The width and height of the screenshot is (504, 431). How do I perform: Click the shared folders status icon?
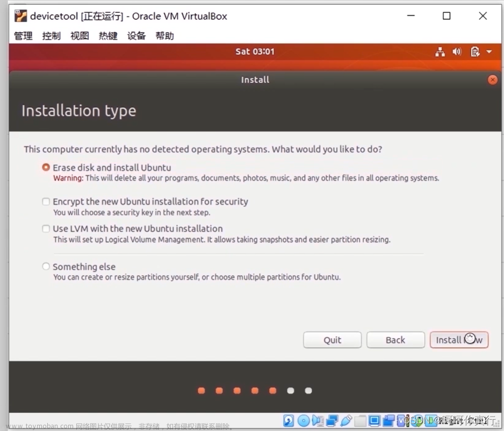[361, 420]
